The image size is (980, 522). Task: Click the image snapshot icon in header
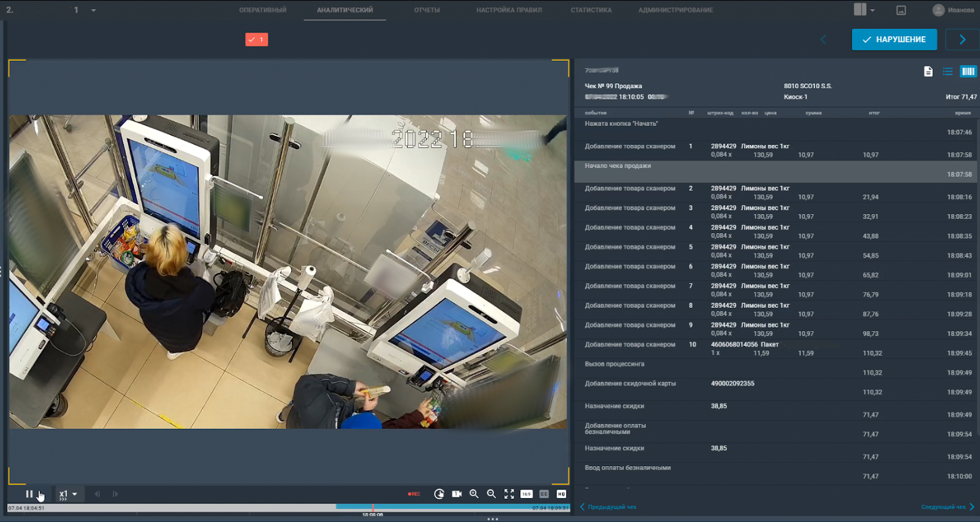[901, 10]
